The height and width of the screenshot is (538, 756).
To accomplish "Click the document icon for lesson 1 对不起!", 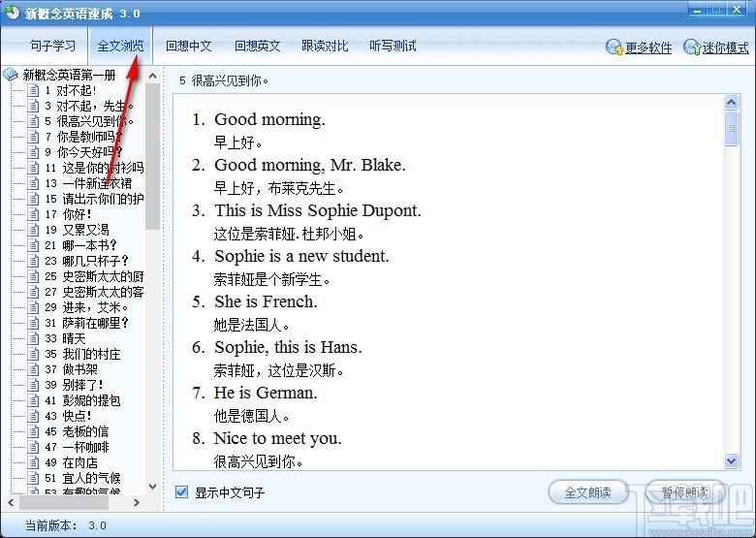I will coord(33,90).
